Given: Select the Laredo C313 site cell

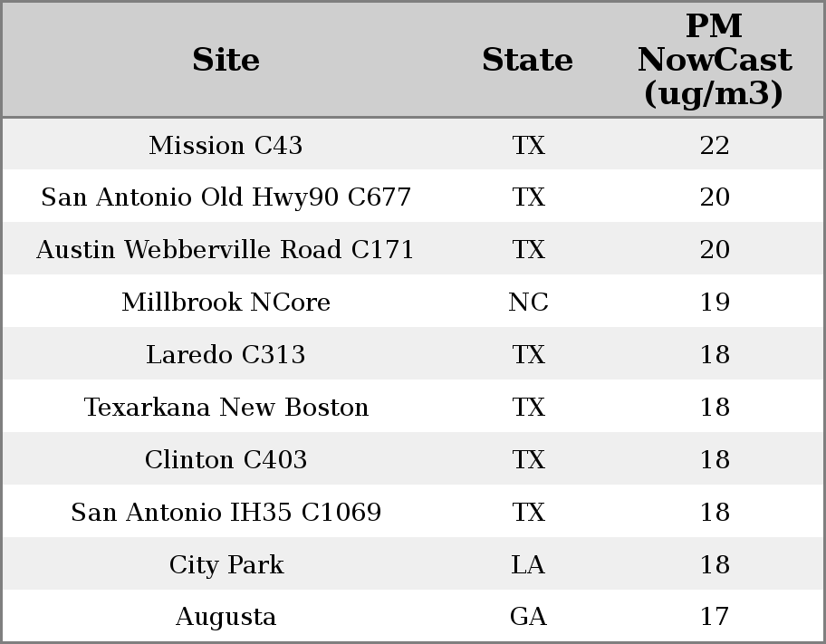Looking at the screenshot, I should [x=226, y=355].
